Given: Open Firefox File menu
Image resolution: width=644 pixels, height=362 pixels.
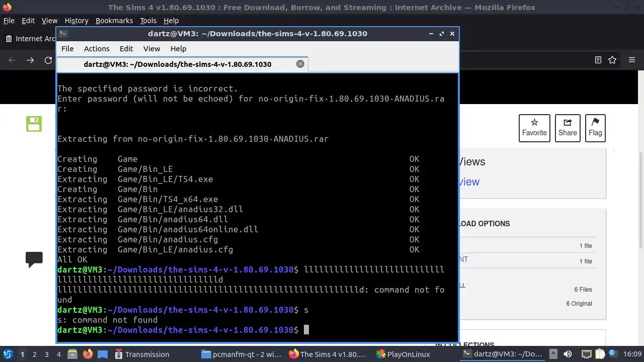Looking at the screenshot, I should click(x=9, y=21).
